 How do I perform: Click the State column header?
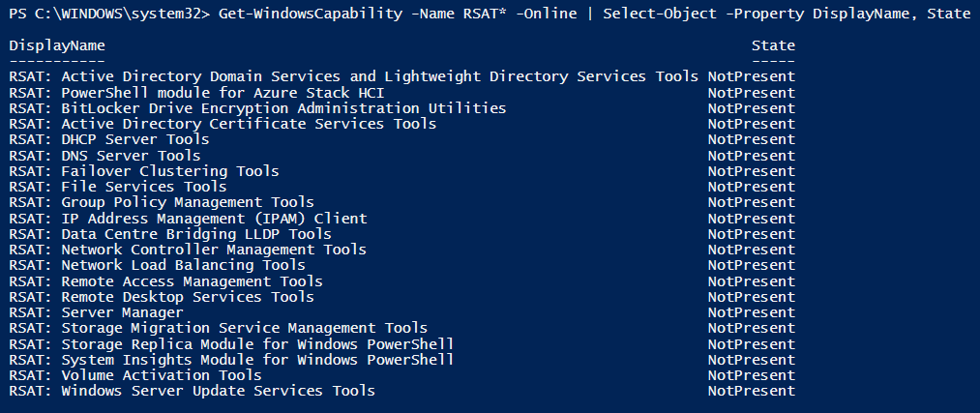coord(773,45)
